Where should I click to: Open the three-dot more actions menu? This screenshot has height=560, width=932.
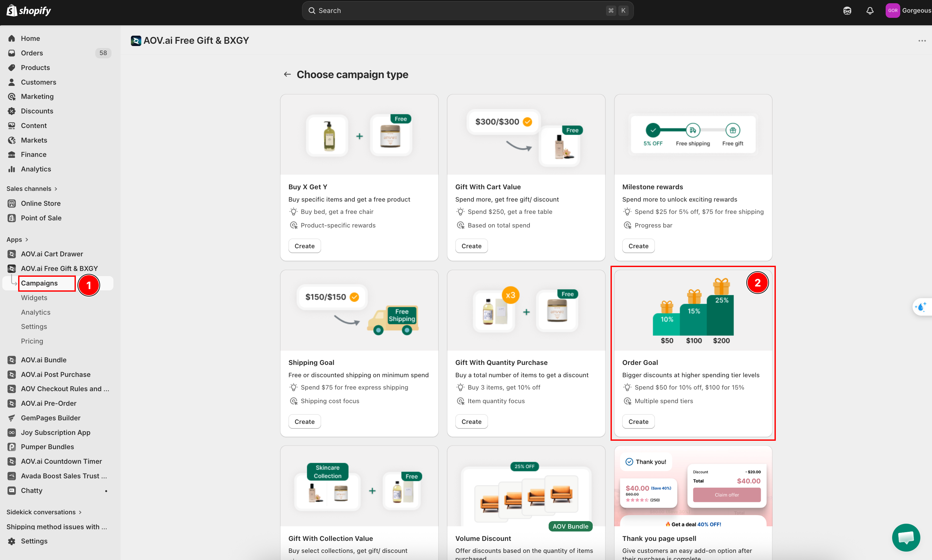922,41
